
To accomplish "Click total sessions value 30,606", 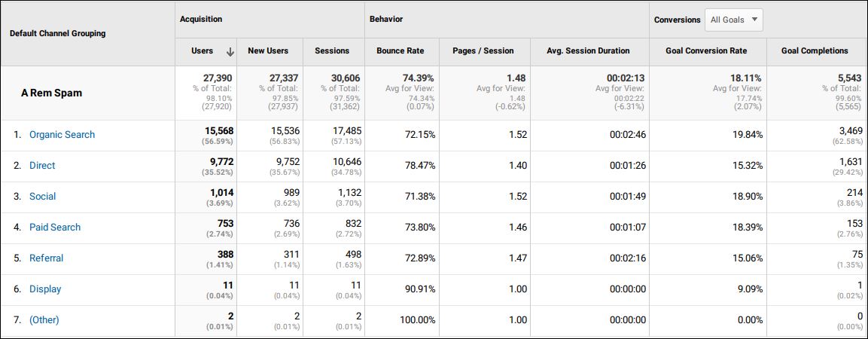I will click(x=345, y=78).
